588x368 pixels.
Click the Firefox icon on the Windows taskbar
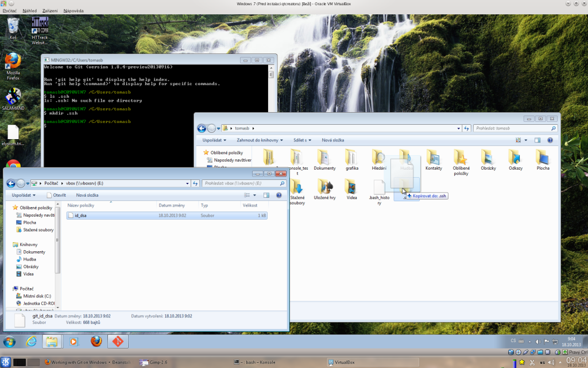coord(96,342)
